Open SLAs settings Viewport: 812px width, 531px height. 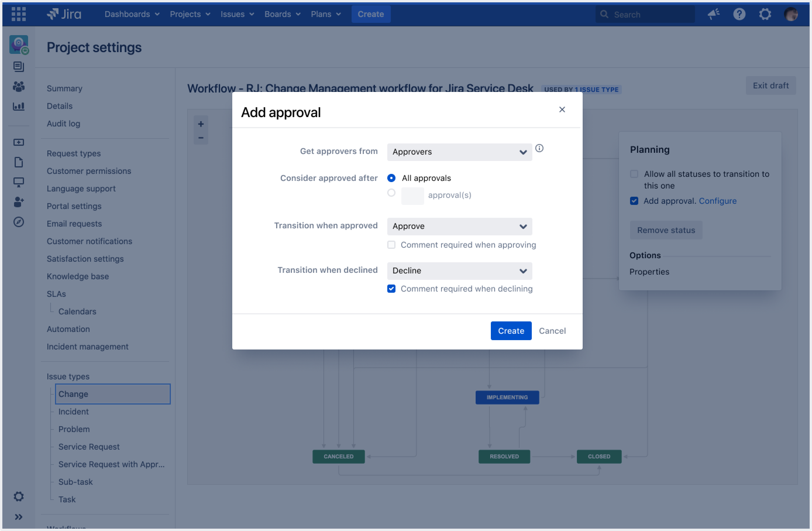pyautogui.click(x=56, y=294)
